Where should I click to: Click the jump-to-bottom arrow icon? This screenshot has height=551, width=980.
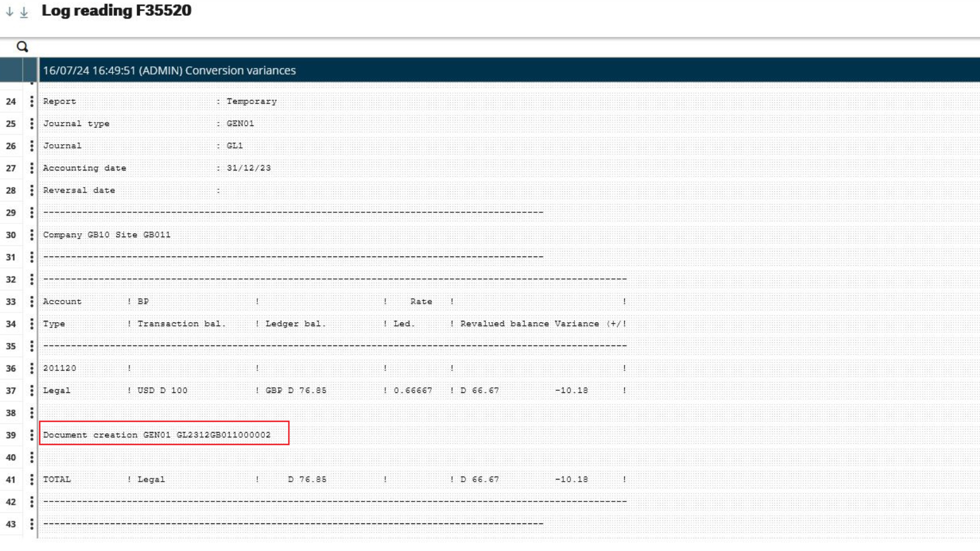click(x=24, y=12)
